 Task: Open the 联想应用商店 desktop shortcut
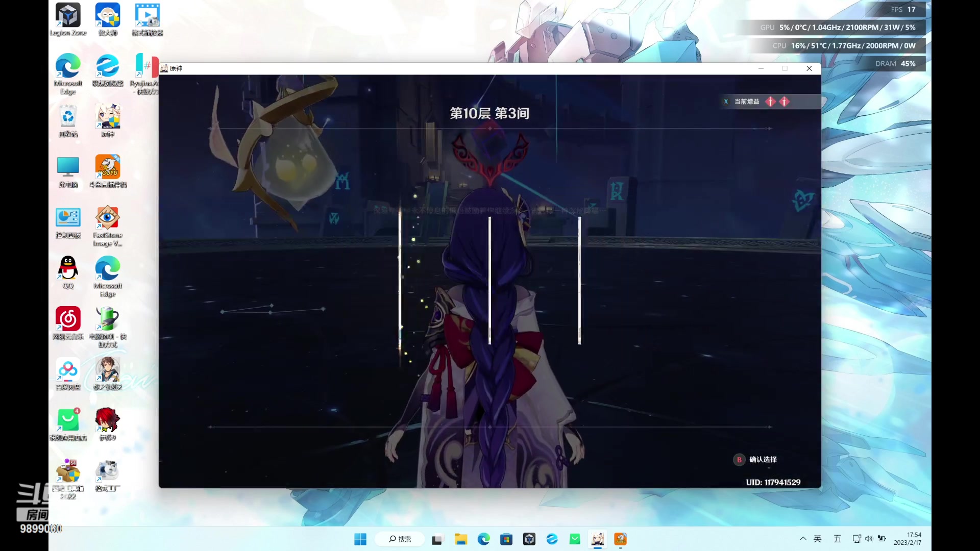(68, 424)
